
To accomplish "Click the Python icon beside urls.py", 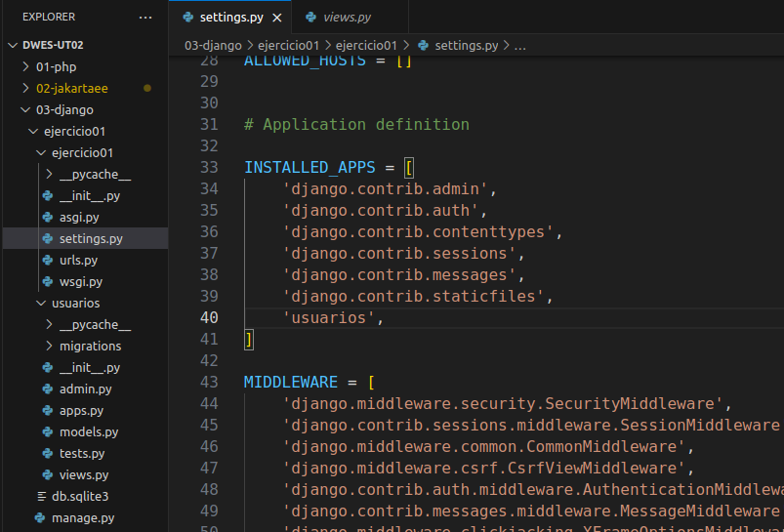I will coord(50,260).
